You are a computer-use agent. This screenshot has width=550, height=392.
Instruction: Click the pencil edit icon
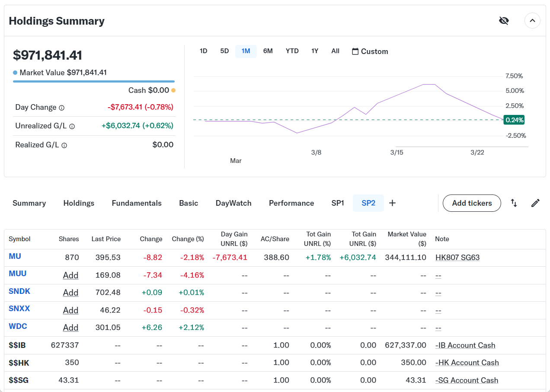pos(535,203)
